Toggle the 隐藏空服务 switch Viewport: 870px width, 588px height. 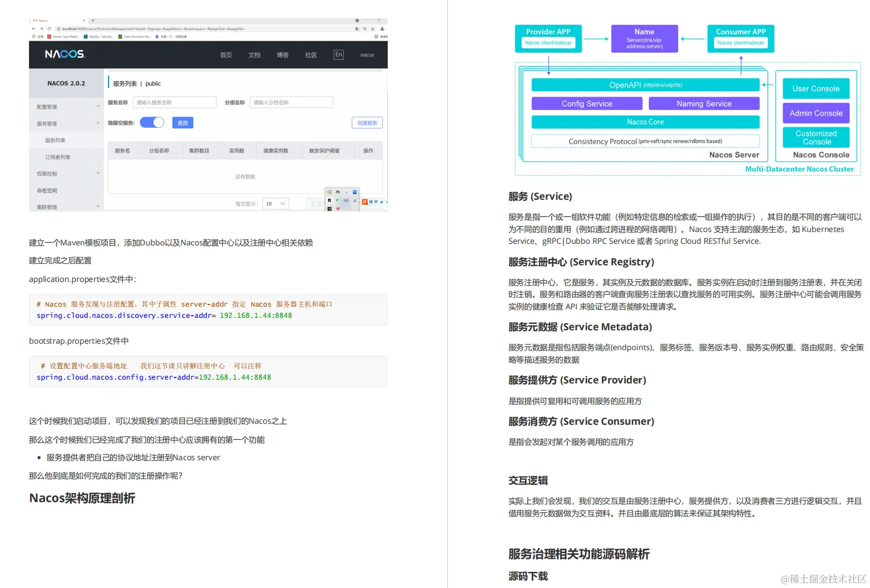point(152,122)
